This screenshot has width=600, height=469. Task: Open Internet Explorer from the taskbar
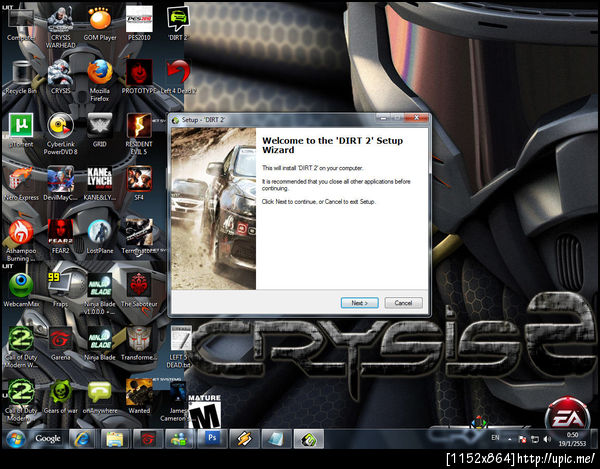pyautogui.click(x=82, y=439)
